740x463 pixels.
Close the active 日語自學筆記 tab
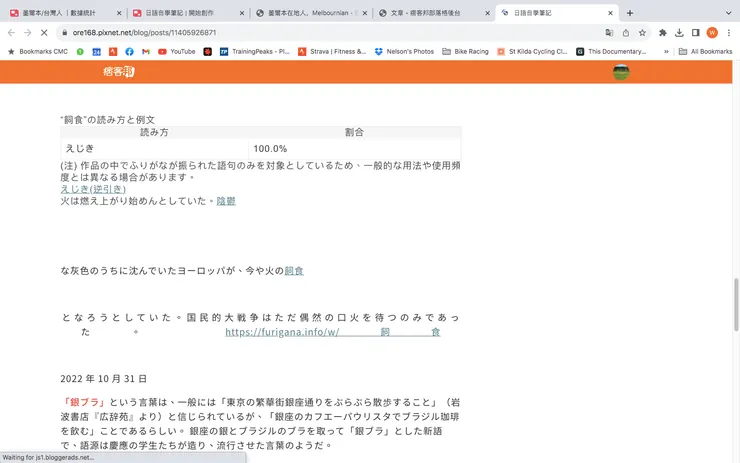tap(610, 13)
